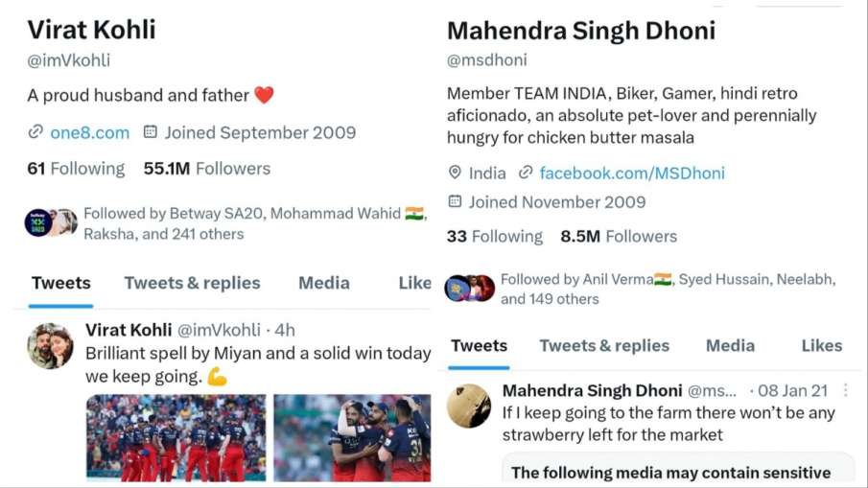
Task: Open facebook.com/MSDhoni link
Action: 632,174
